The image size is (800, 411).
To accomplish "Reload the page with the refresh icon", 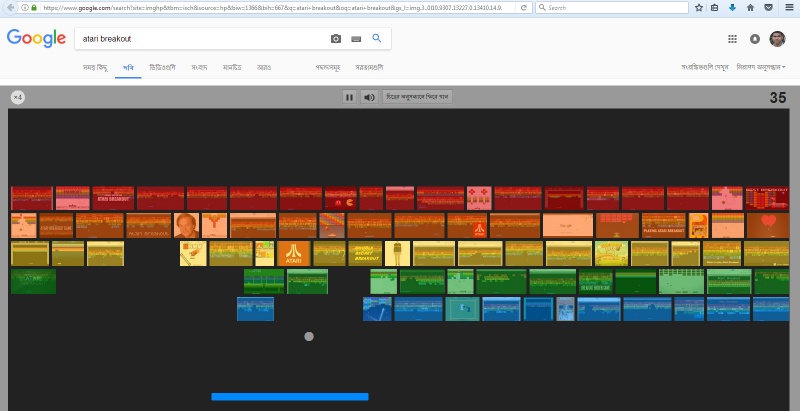I will [524, 8].
